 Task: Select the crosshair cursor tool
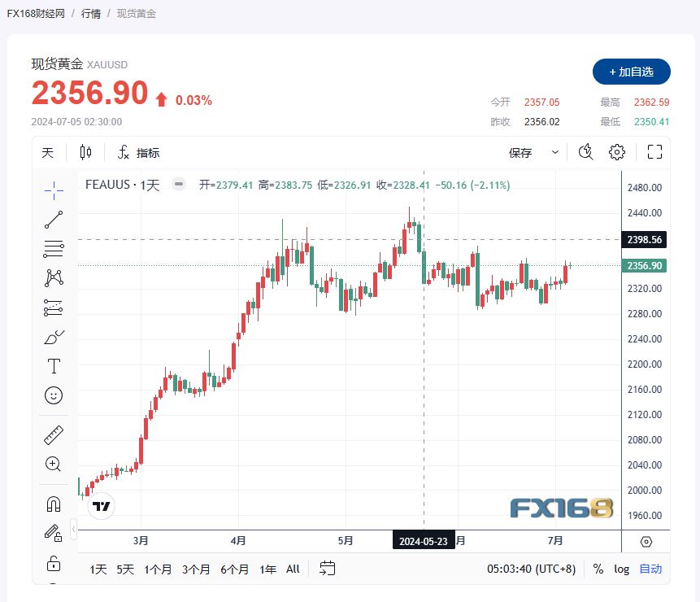click(x=54, y=189)
